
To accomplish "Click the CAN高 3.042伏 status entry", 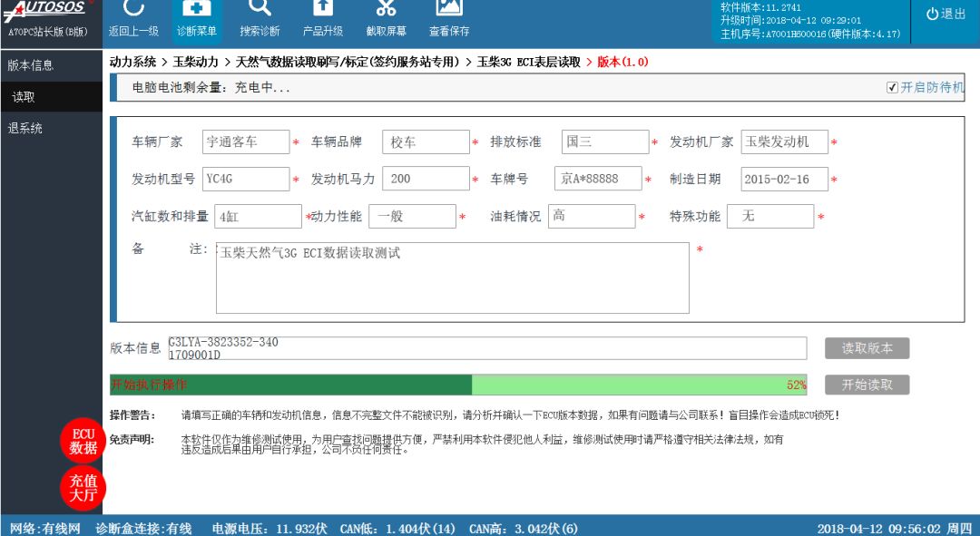I will pos(524,529).
